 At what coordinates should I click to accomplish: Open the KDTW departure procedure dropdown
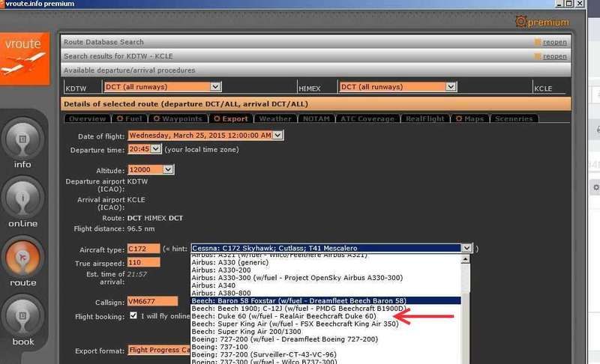click(x=216, y=87)
